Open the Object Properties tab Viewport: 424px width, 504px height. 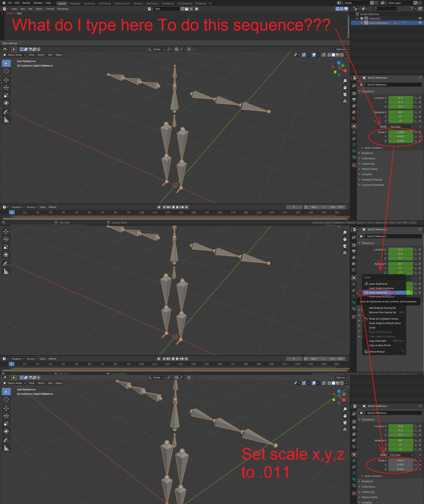pos(354,126)
